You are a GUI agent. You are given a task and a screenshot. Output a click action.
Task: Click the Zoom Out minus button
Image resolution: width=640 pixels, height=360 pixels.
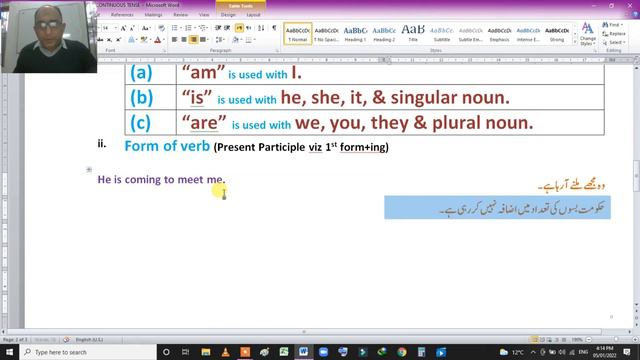click(x=589, y=340)
